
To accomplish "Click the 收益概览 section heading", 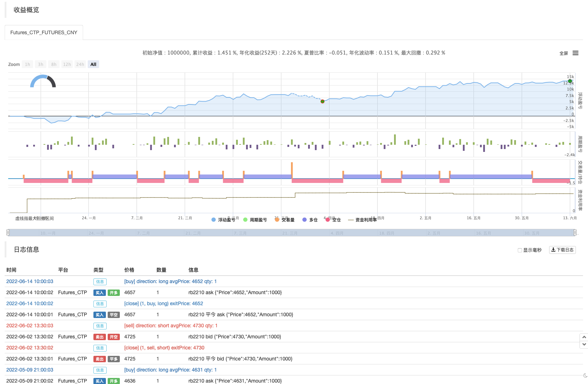I will click(26, 10).
